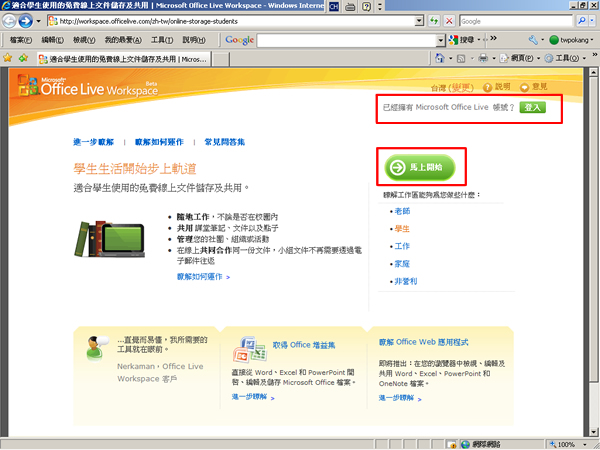Click the Favorites star icon
The height and width of the screenshot is (450, 600).
pyautogui.click(x=7, y=58)
